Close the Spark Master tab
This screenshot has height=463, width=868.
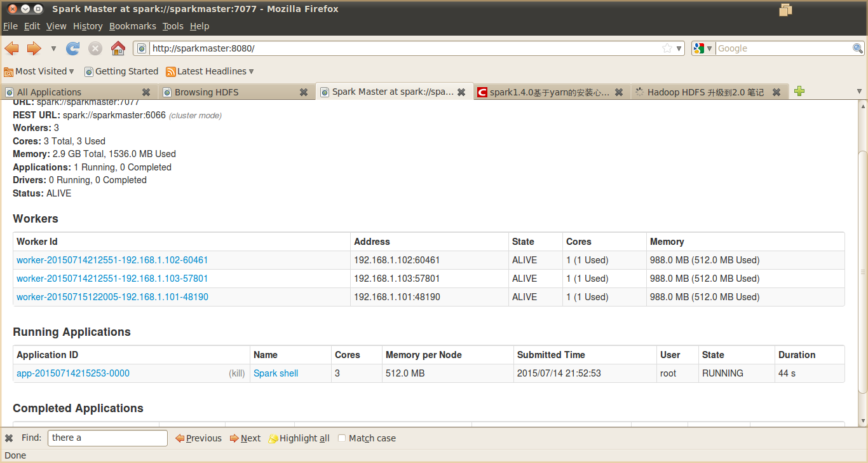point(461,92)
